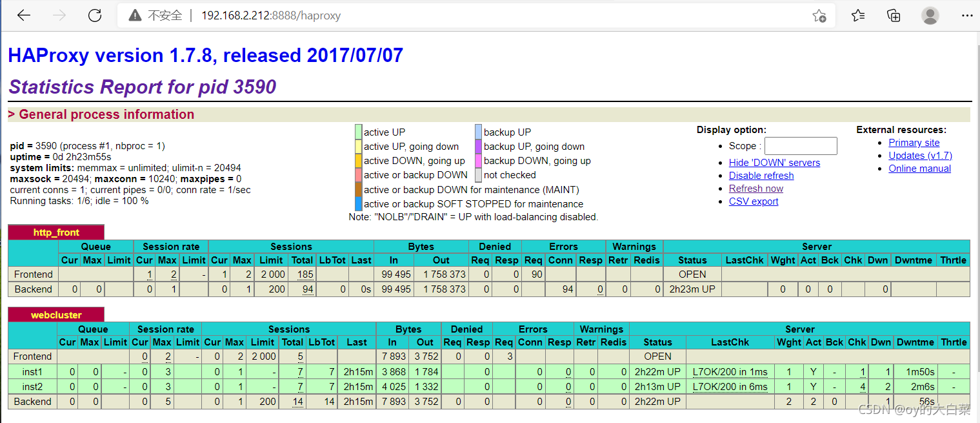This screenshot has width=980, height=423.
Task: Click the Session rate header in webcluster
Action: tap(166, 329)
